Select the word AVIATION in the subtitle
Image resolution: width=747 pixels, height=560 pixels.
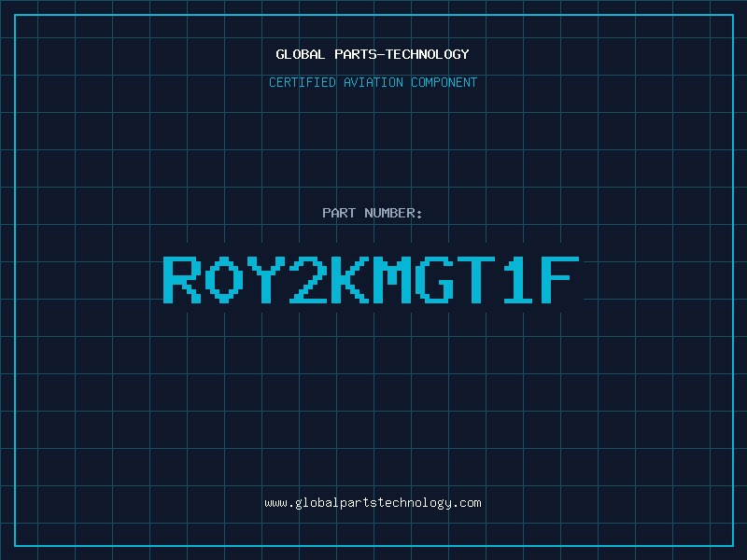373,82
